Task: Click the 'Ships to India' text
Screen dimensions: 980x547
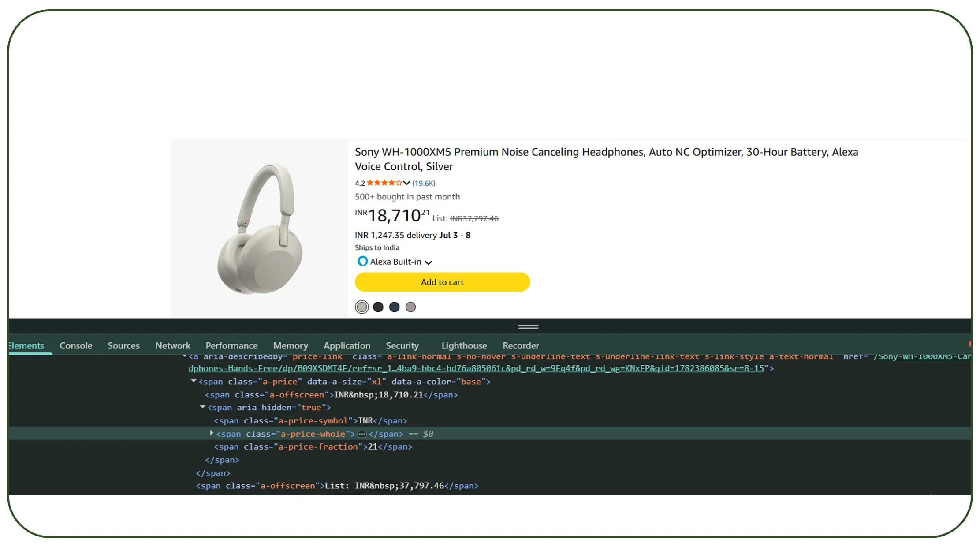Action: [377, 248]
